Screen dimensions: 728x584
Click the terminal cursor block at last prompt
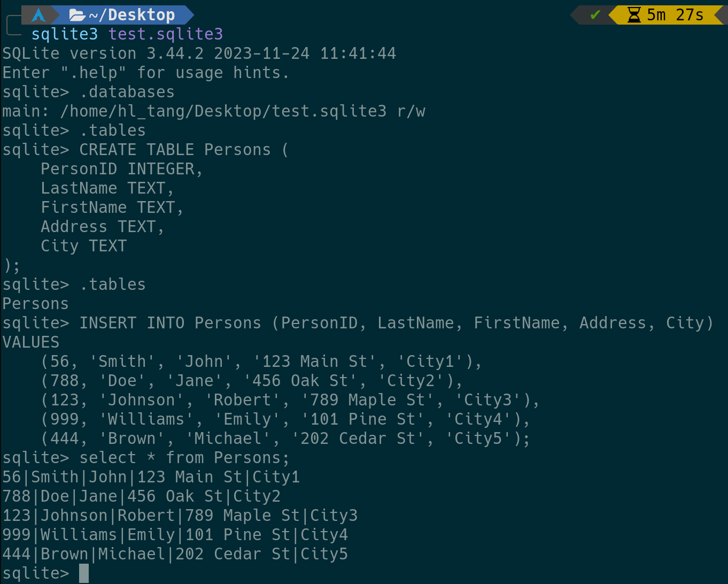point(84,573)
